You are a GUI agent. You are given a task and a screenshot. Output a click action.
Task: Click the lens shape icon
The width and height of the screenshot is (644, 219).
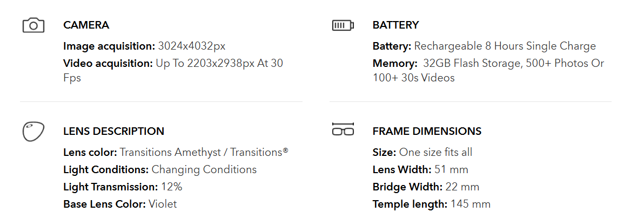[32, 132]
